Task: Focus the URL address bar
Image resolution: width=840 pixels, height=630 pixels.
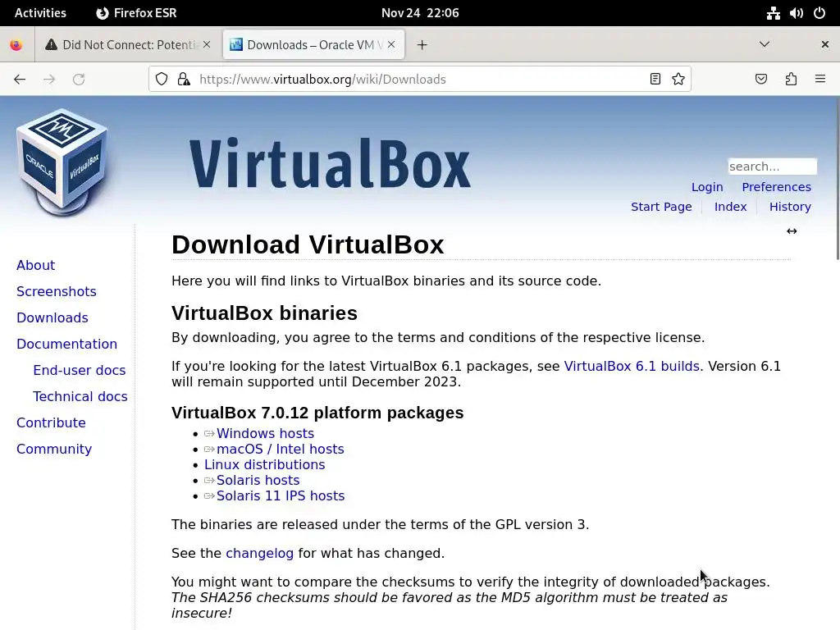Action: coord(421,80)
